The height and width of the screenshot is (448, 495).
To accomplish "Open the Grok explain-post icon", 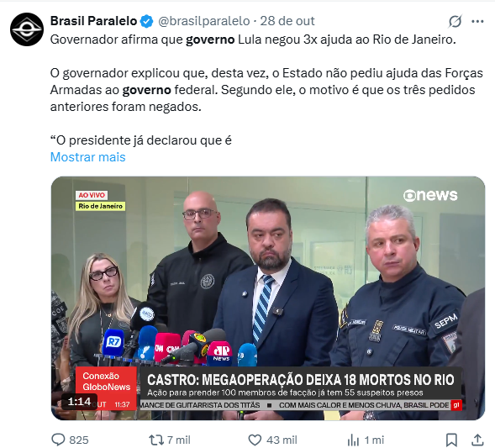I will [x=455, y=21].
